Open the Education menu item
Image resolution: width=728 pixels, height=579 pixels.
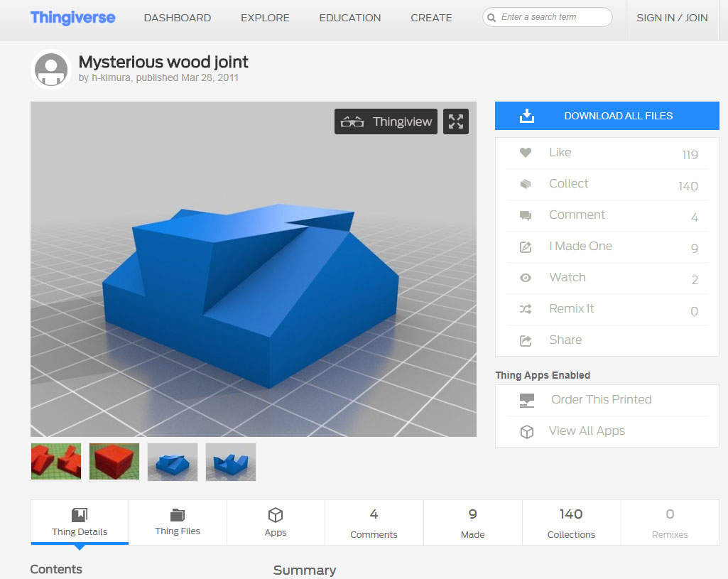[349, 18]
